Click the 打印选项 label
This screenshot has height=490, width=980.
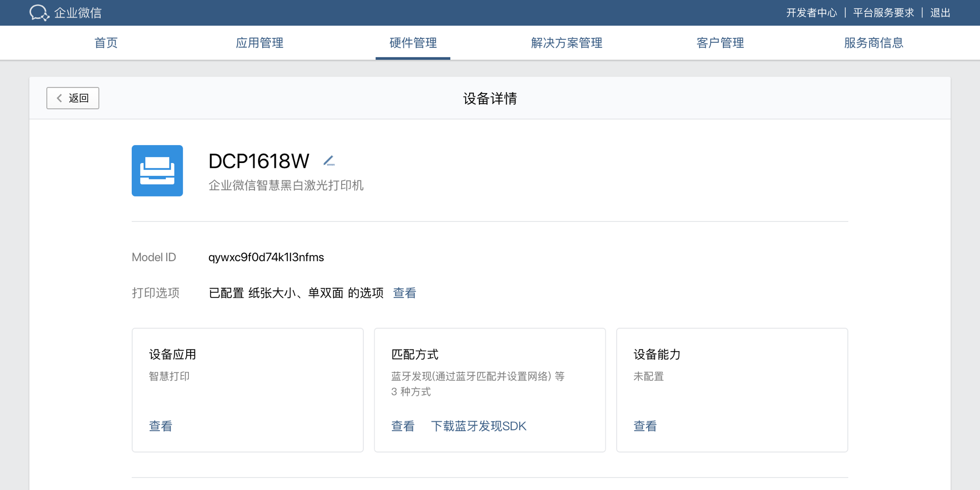click(x=155, y=293)
